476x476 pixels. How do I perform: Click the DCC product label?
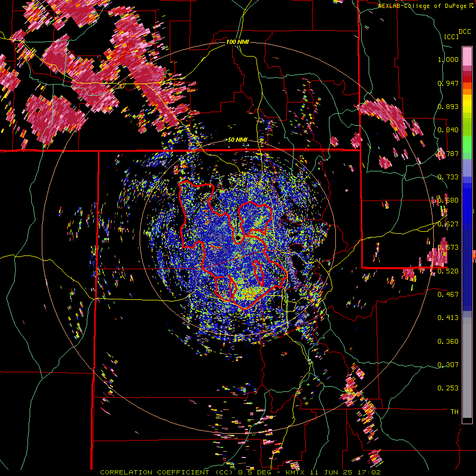pos(464,32)
